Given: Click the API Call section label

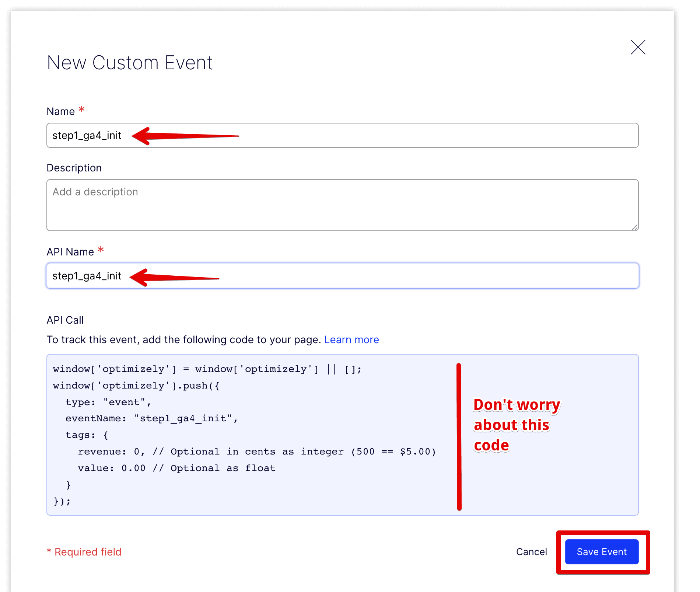Looking at the screenshot, I should tap(65, 320).
